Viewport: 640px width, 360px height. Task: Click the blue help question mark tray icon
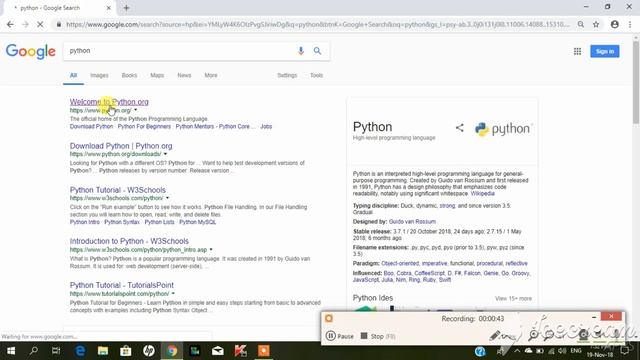pyautogui.click(x=480, y=351)
